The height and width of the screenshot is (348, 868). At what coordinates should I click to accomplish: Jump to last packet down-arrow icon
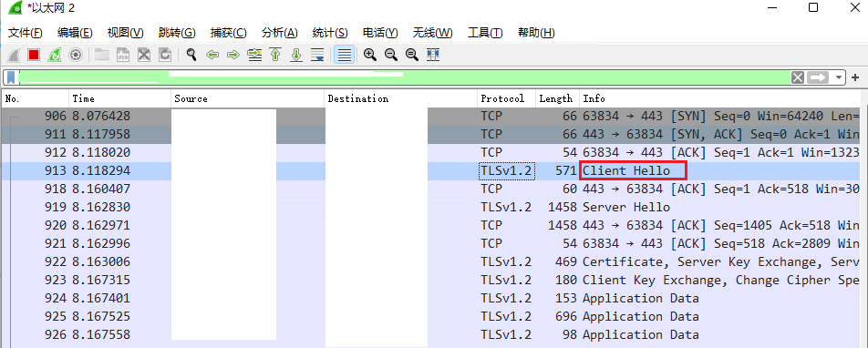pos(296,55)
